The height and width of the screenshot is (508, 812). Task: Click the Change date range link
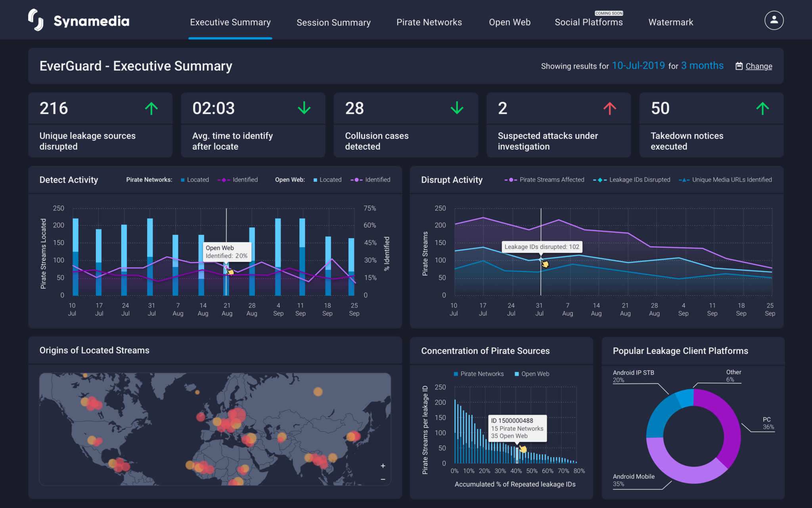click(758, 66)
